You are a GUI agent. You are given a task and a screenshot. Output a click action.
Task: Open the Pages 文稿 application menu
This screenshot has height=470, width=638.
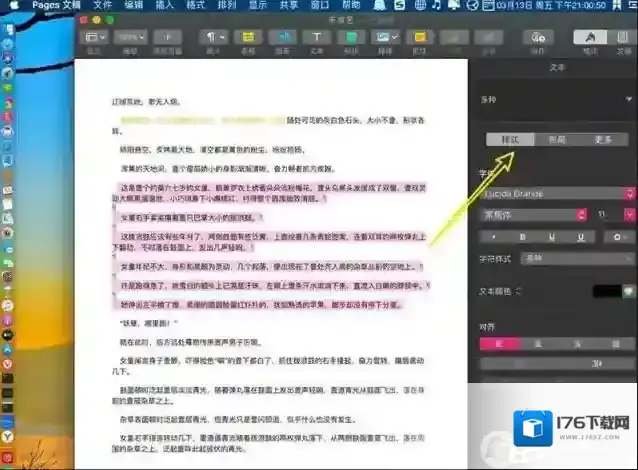[56, 5]
